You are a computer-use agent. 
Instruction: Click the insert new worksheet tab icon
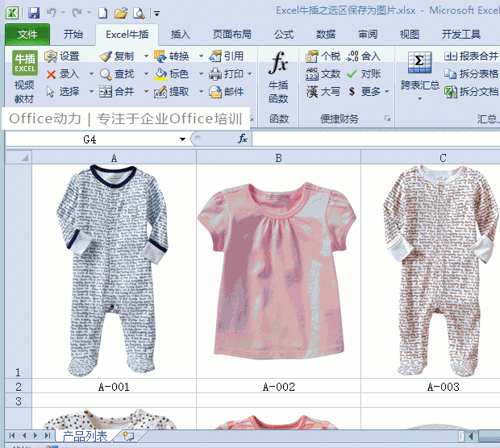tap(128, 436)
